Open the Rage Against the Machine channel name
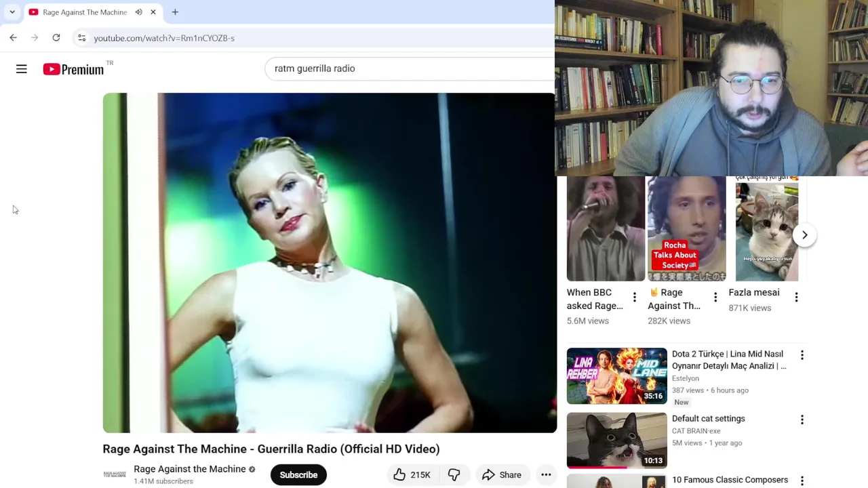 (x=190, y=469)
